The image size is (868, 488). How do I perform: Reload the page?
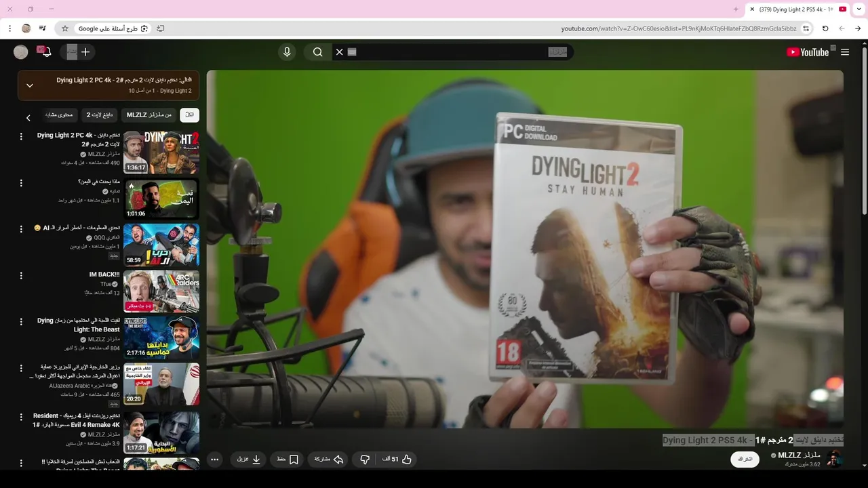825,28
